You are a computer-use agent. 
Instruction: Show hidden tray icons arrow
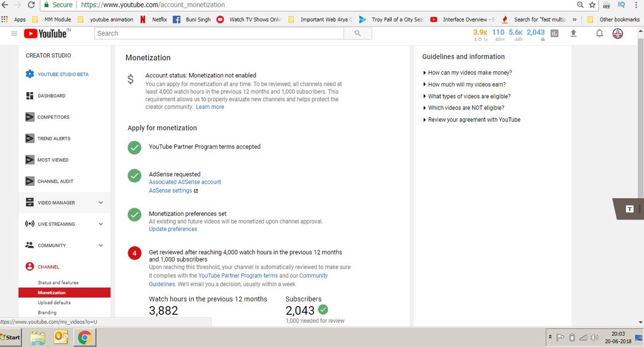(x=550, y=338)
